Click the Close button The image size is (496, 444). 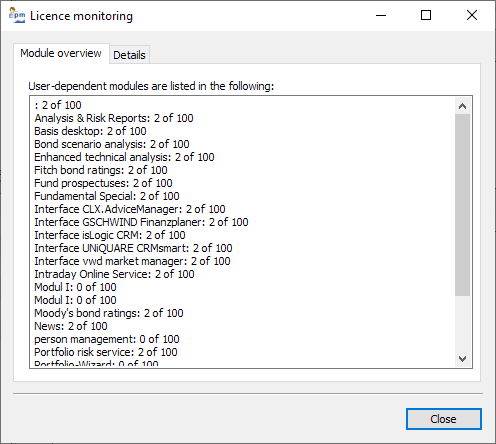[x=443, y=419]
